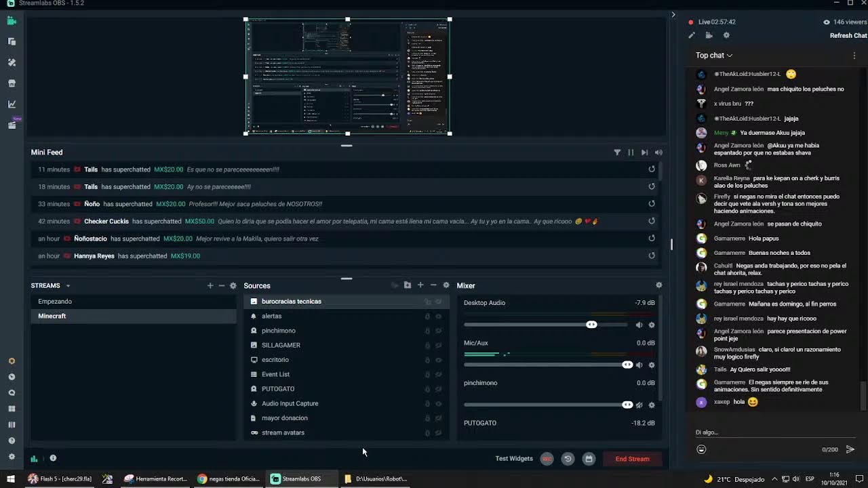Open pinchimono mixer settings gear
The width and height of the screenshot is (868, 488).
pyautogui.click(x=652, y=405)
